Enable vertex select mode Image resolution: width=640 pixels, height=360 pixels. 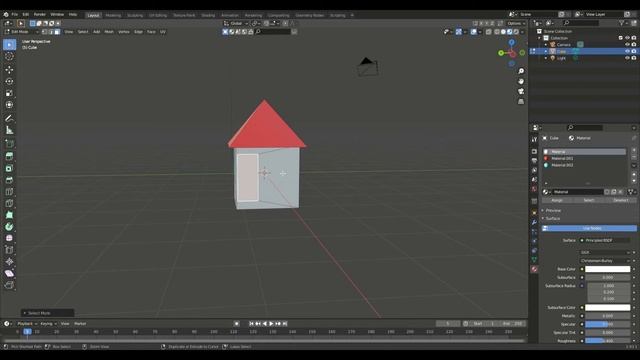pyautogui.click(x=44, y=31)
